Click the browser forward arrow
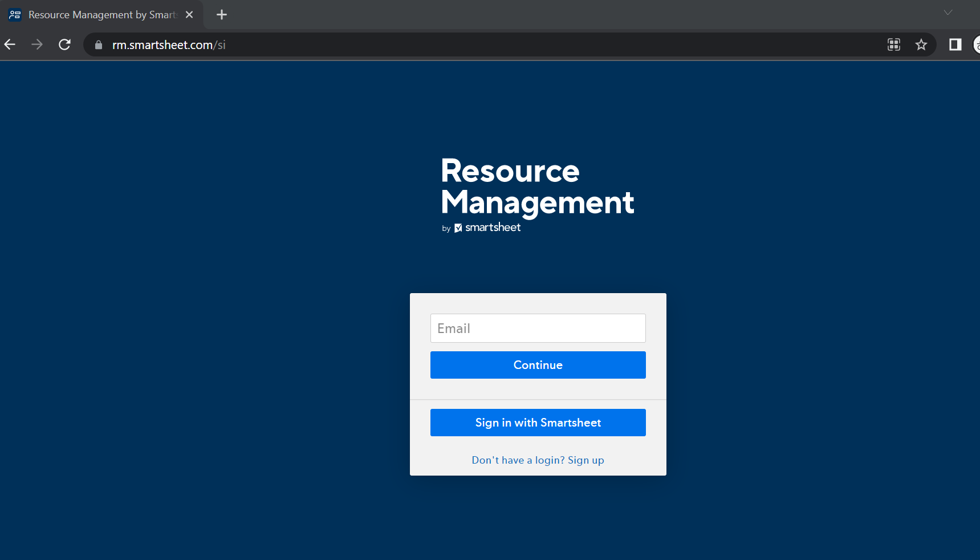 pos(37,44)
